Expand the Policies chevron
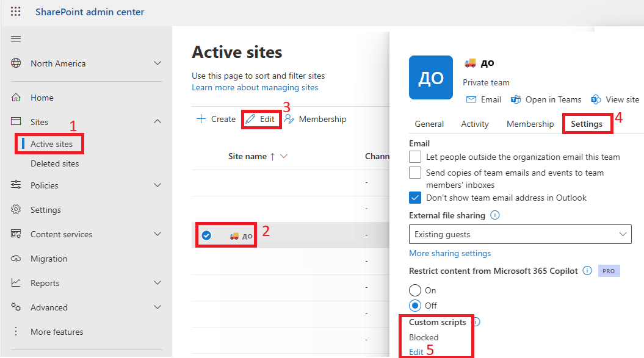The height and width of the screenshot is (358, 644). tap(157, 185)
